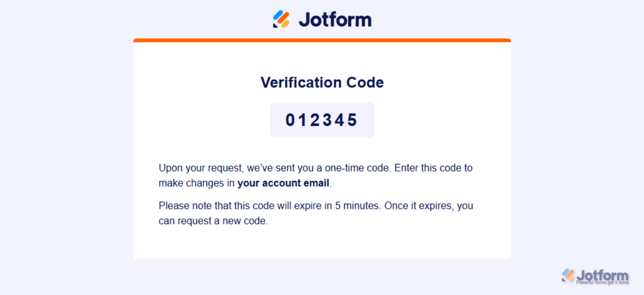644x295 pixels.
Task: Click the 'Powerful forms get it done' tagline
Action: (x=602, y=282)
